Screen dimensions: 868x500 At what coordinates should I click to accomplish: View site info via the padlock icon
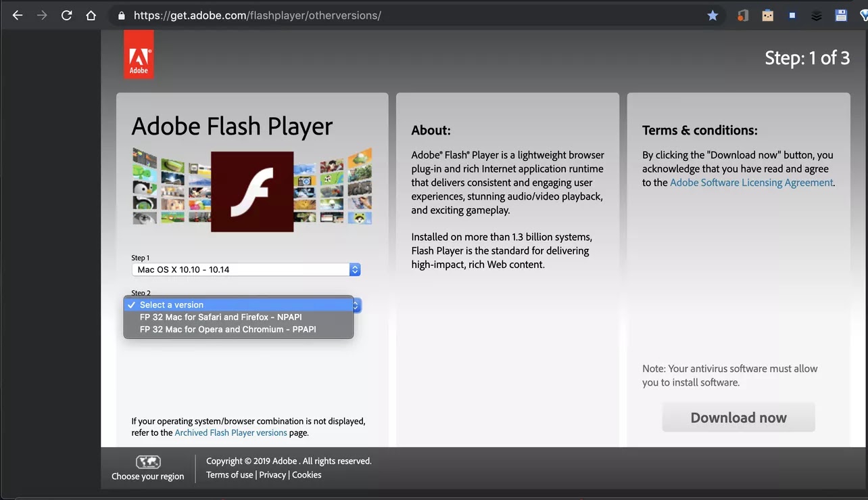[x=121, y=15]
